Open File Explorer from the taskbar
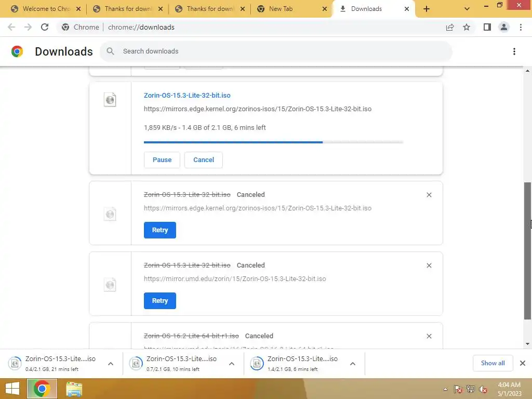532x399 pixels. click(x=74, y=389)
